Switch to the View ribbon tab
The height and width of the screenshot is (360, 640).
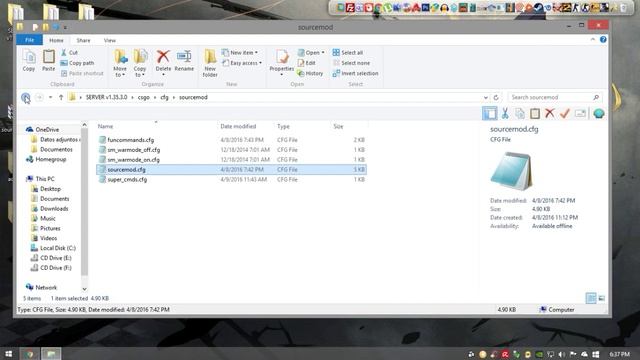(110, 40)
